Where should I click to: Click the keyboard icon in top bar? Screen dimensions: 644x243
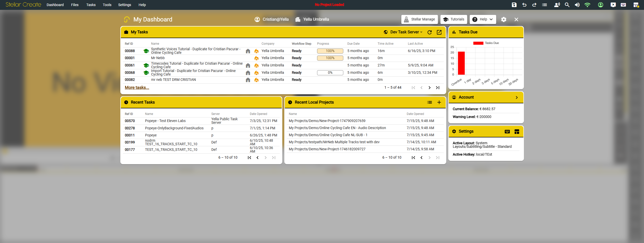tap(623, 5)
